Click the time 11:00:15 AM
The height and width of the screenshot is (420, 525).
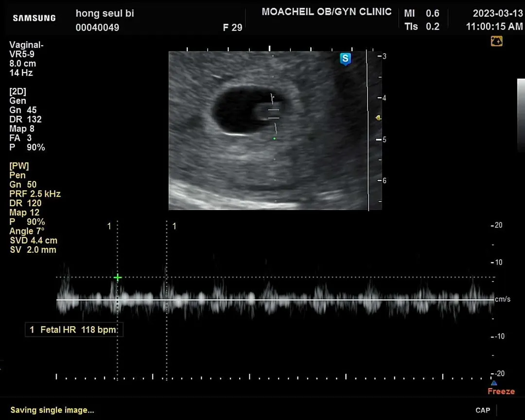coord(494,26)
